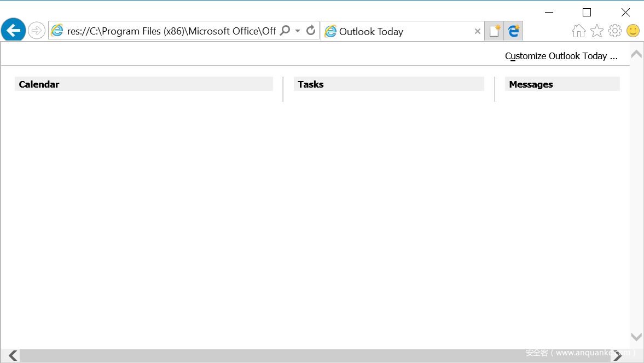Click the search magnifier in address bar
The width and height of the screenshot is (644, 363).
click(x=285, y=31)
